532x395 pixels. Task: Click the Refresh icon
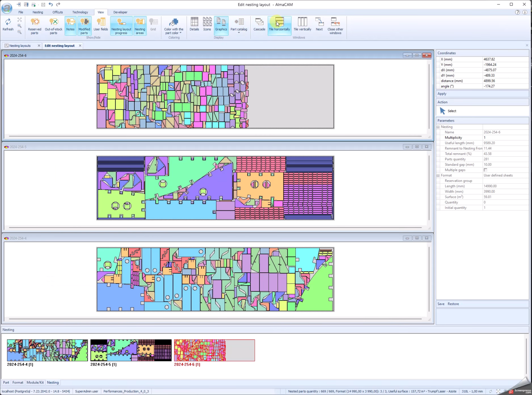tap(8, 24)
